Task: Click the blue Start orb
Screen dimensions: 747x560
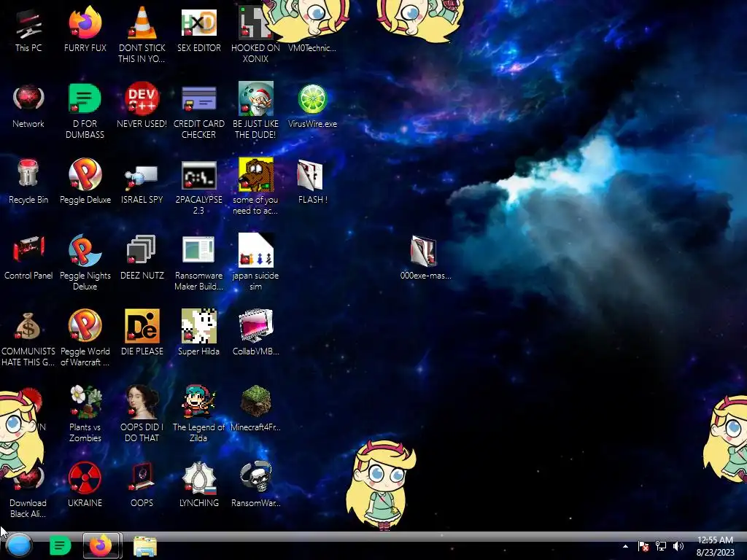Action: [x=19, y=545]
